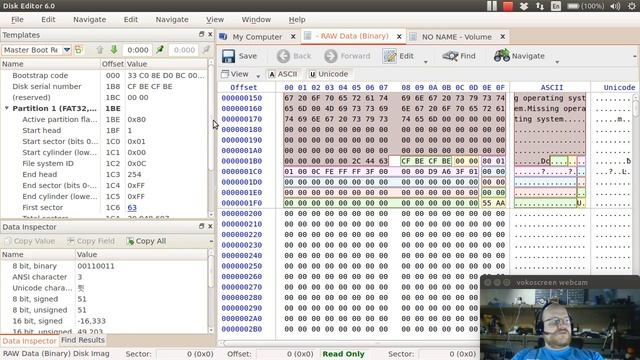
Task: Select the 8 bit, binary row
Action: tap(104, 266)
